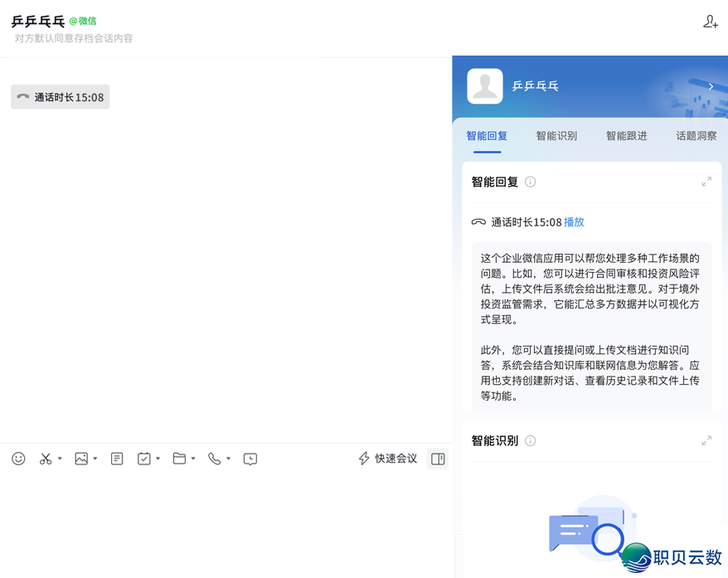Click the info icon beside 智能识别 heading
Viewport: 728px width, 578px height.
click(x=530, y=440)
